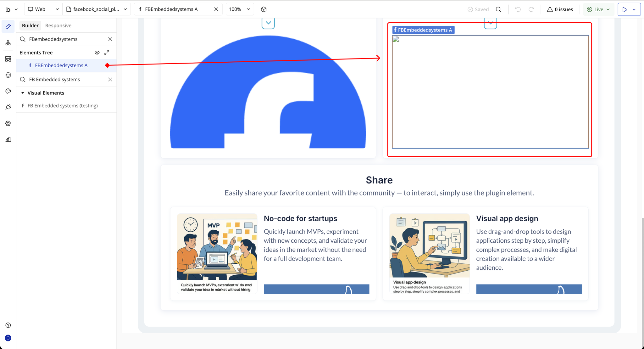This screenshot has width=644, height=349.
Task: Open the Live version dropdown
Action: pyautogui.click(x=598, y=9)
